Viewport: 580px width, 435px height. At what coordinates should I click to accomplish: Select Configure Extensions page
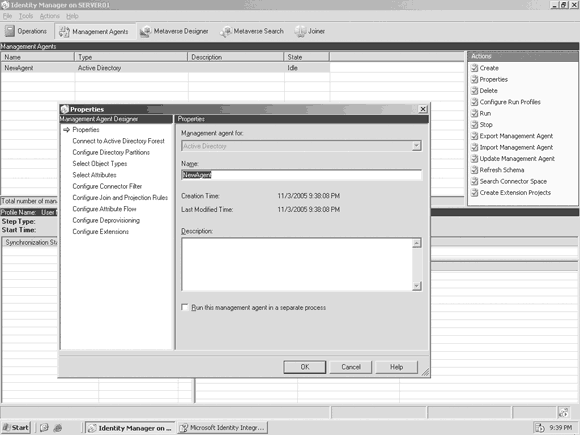coord(101,232)
